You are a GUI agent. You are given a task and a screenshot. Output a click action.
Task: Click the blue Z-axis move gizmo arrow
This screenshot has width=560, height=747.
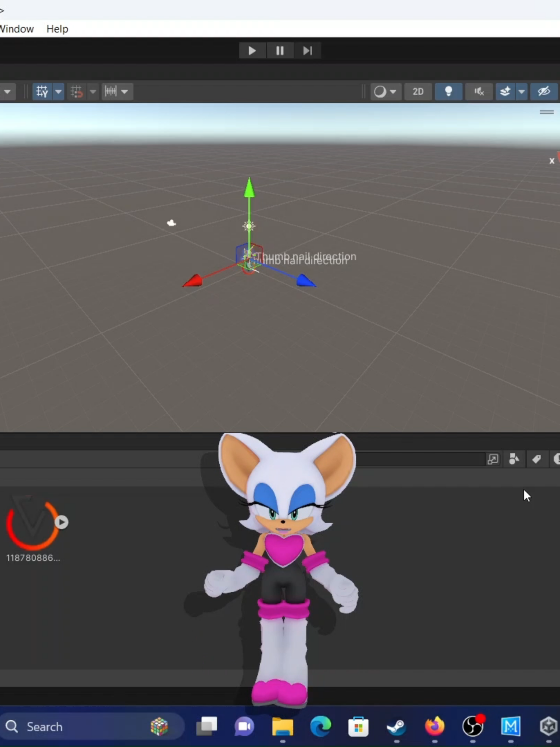pos(306,280)
